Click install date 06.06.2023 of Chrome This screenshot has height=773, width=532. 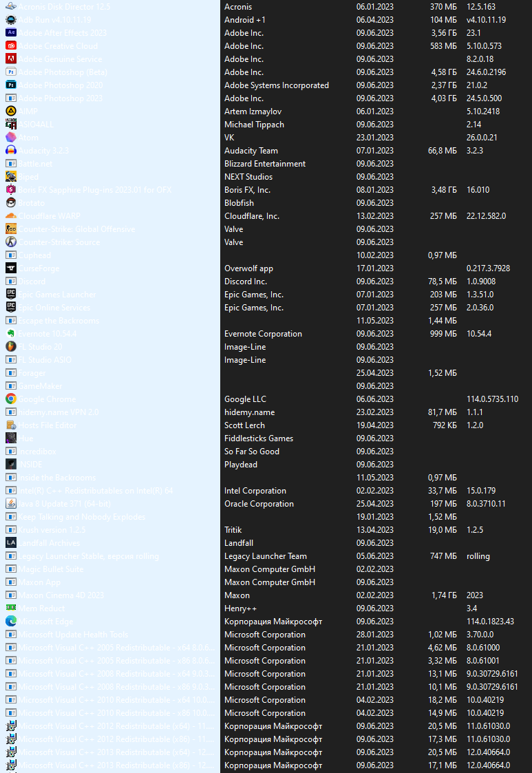[x=375, y=399]
